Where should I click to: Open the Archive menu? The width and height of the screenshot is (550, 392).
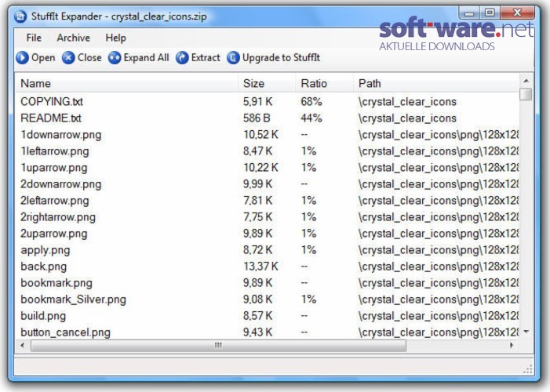tap(73, 38)
